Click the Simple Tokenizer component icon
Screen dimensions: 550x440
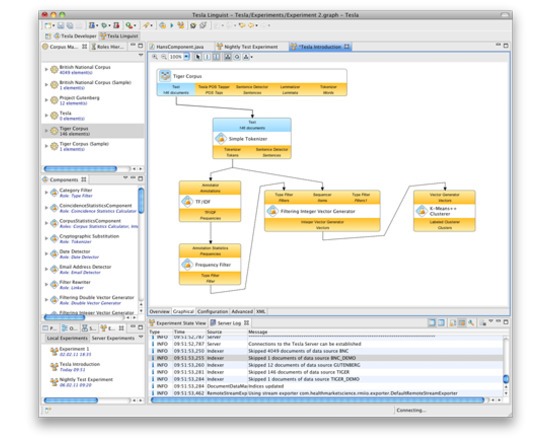tap(221, 139)
